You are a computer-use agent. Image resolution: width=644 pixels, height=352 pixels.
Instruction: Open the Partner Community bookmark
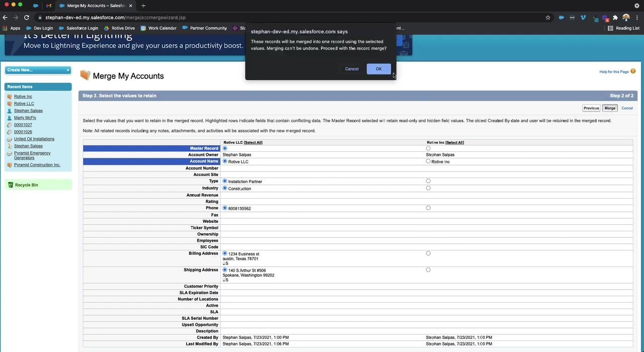click(205, 28)
